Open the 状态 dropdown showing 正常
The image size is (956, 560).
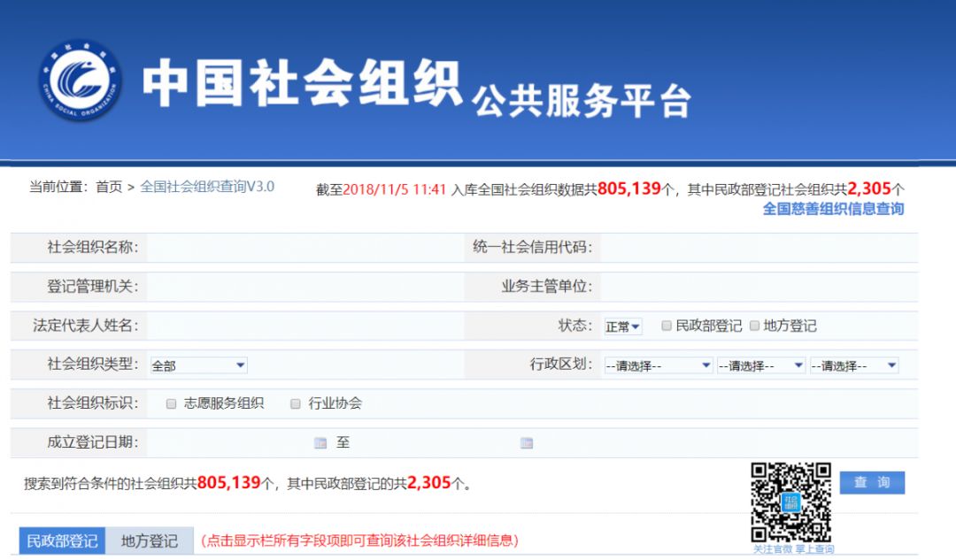click(x=623, y=326)
